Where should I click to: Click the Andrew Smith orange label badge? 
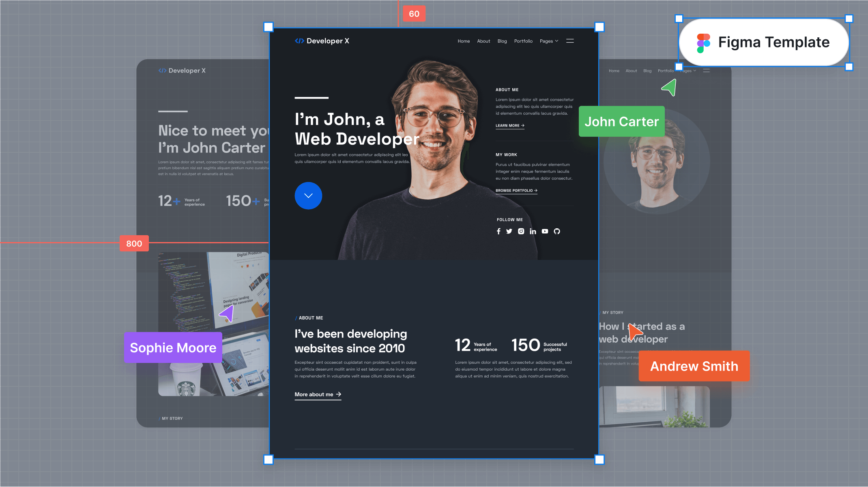(x=693, y=366)
